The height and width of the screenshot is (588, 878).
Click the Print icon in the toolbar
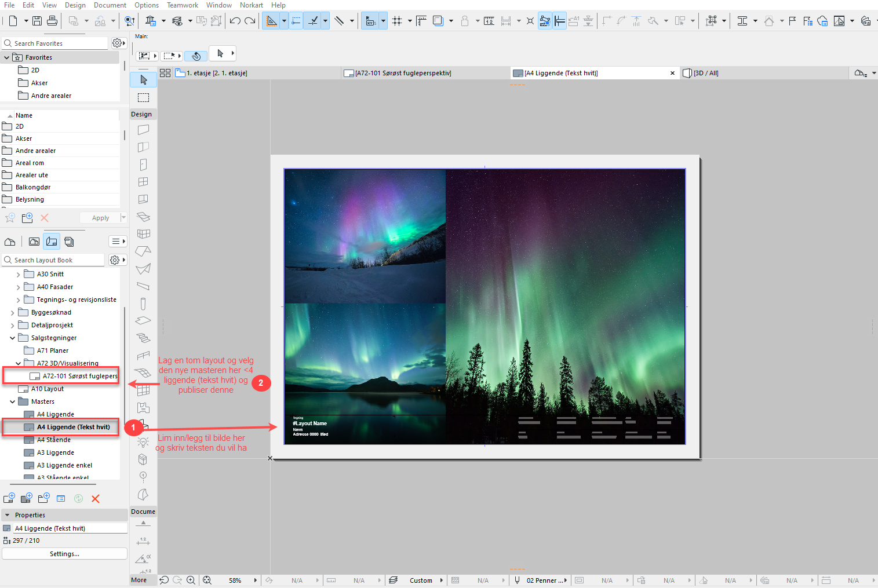(x=52, y=21)
